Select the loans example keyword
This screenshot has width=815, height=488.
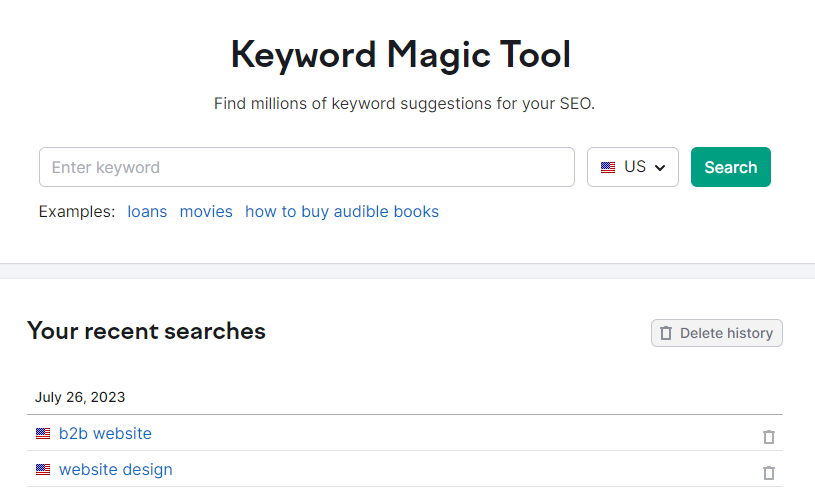[147, 212]
